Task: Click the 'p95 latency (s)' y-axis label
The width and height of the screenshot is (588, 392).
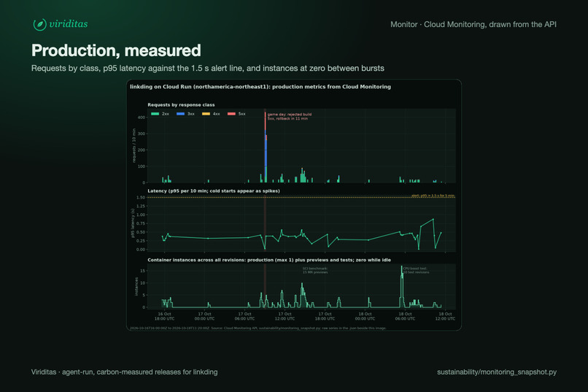Action: pos(132,223)
